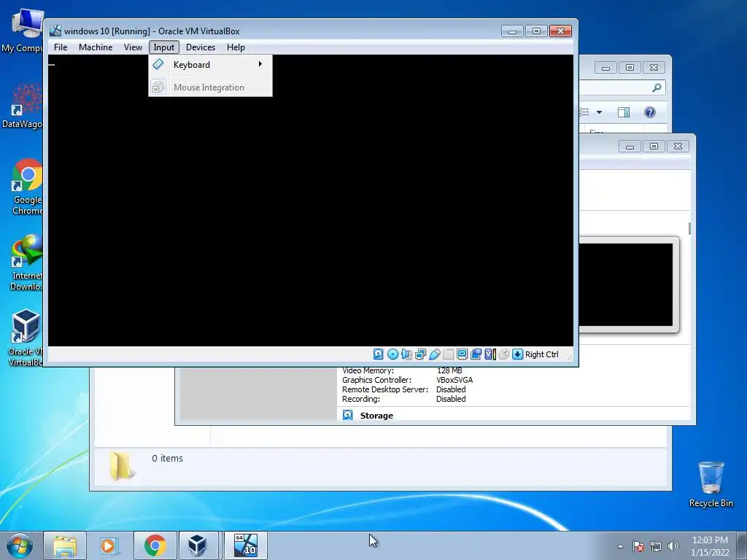This screenshot has width=747, height=560.
Task: Open the Machine menu
Action: coord(96,47)
